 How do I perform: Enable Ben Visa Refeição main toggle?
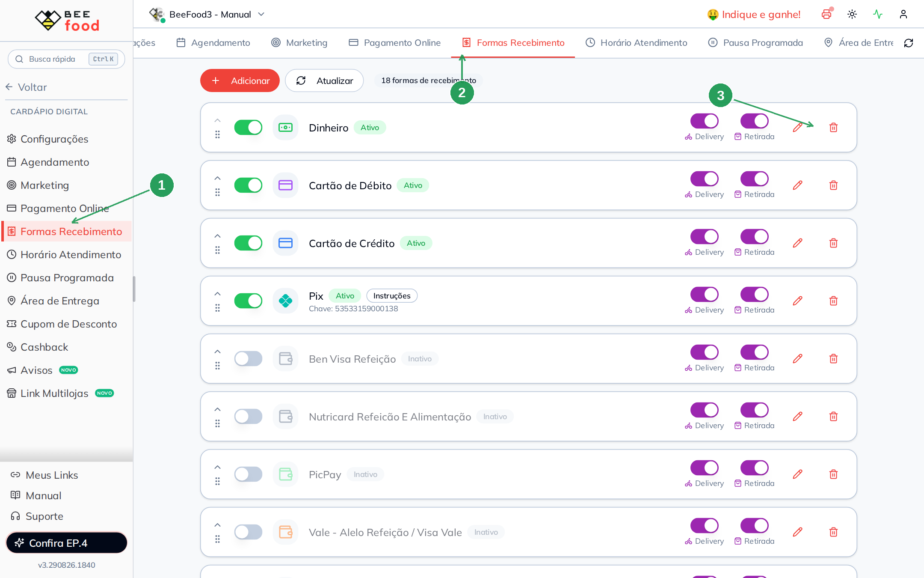click(248, 359)
